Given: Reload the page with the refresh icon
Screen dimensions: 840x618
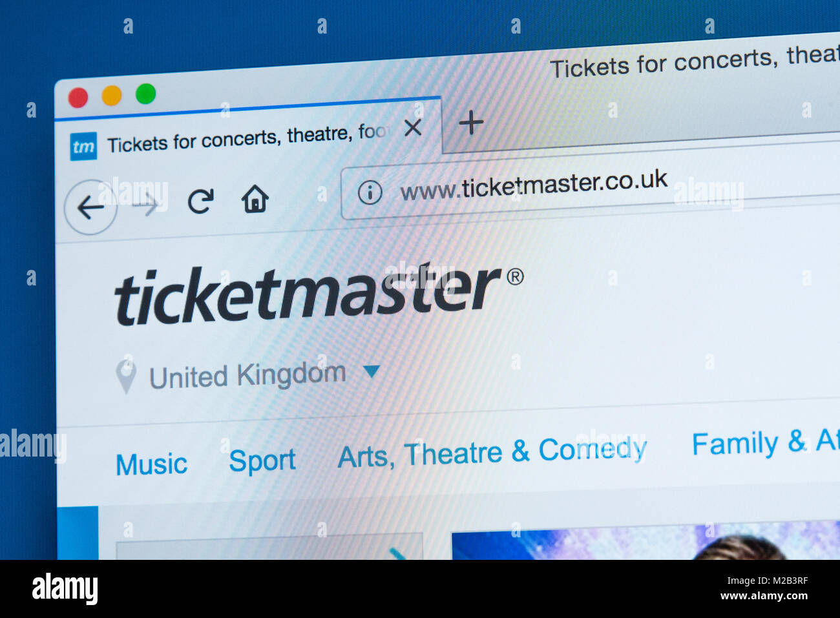Looking at the screenshot, I should pos(200,201).
